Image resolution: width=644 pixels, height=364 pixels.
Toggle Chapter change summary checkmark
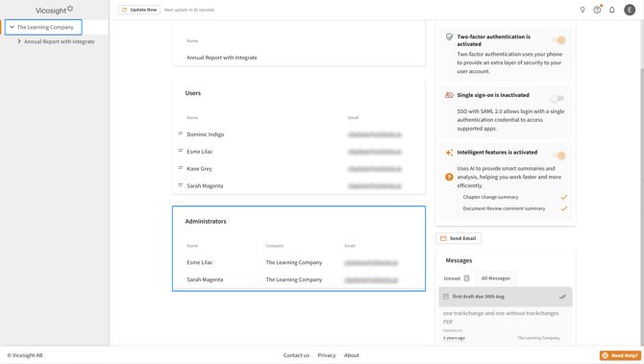564,197
